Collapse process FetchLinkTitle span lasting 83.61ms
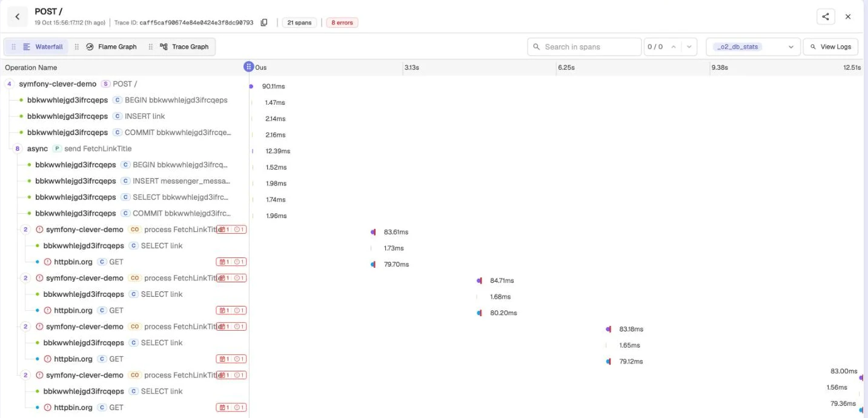This screenshot has height=418, width=868. (25, 230)
